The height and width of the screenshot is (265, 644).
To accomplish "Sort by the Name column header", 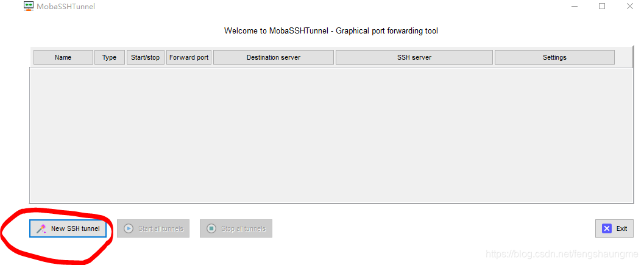I will click(63, 57).
